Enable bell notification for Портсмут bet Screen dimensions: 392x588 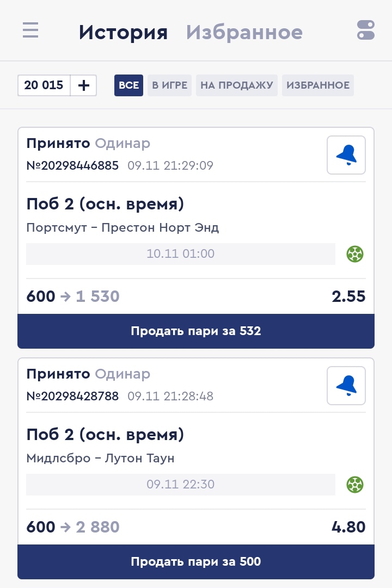tap(346, 155)
